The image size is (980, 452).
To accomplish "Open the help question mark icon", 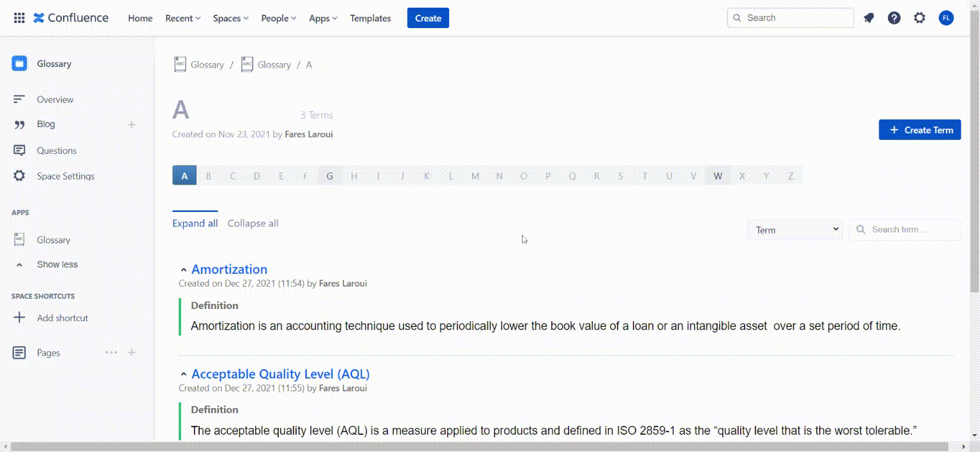I will [x=894, y=17].
